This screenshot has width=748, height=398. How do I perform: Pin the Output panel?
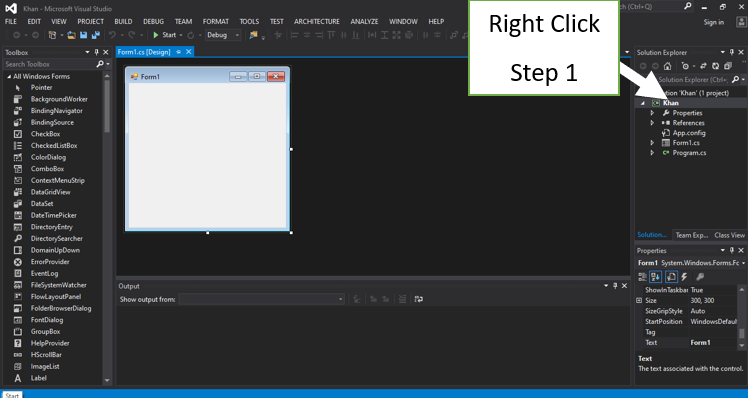(x=615, y=285)
